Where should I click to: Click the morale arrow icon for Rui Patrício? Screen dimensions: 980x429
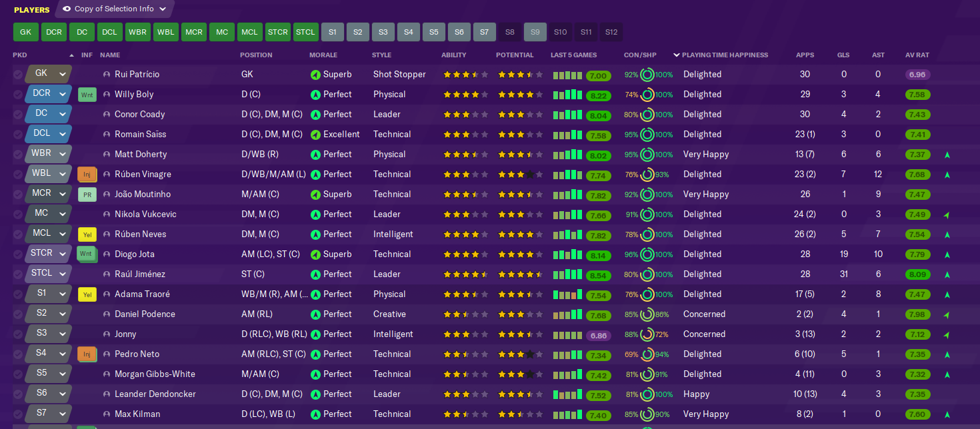click(315, 75)
